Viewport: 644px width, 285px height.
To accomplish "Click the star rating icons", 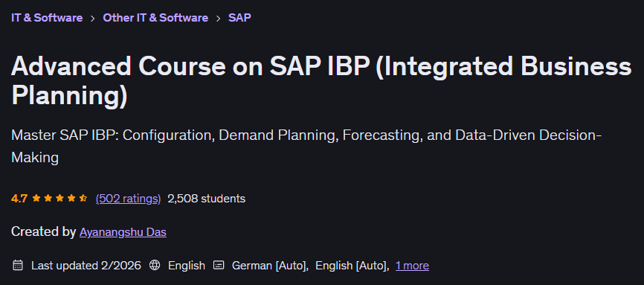I will (59, 199).
